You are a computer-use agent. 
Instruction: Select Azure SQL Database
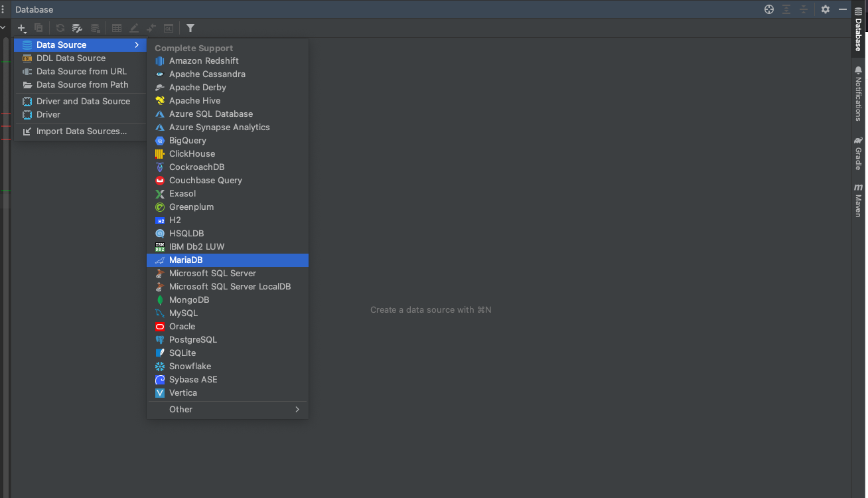[x=228, y=114]
